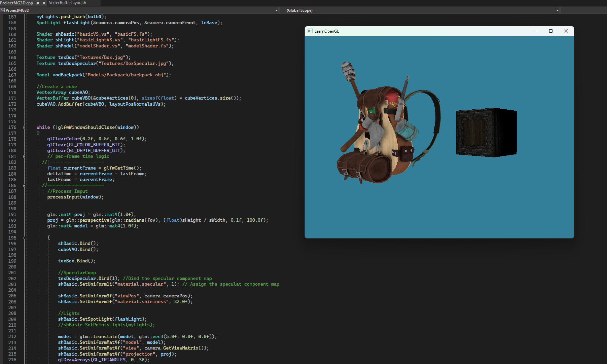Collapse the while loop fold at line 176
Screen dimensions: 607x364
24,128
